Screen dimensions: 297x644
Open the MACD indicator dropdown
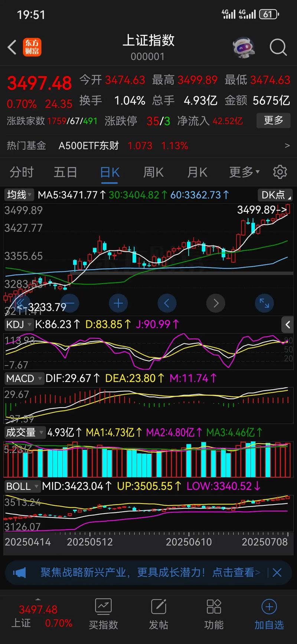(24, 378)
